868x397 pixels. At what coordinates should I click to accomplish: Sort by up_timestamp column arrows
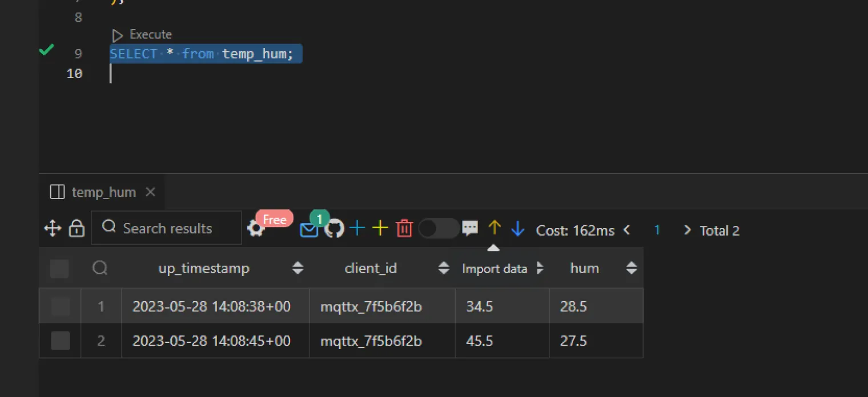pyautogui.click(x=298, y=268)
